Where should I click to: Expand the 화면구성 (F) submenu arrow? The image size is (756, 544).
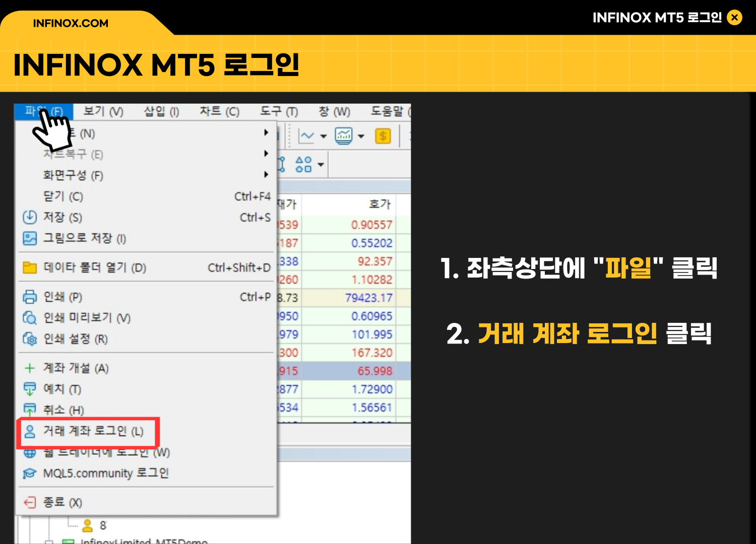pos(266,175)
